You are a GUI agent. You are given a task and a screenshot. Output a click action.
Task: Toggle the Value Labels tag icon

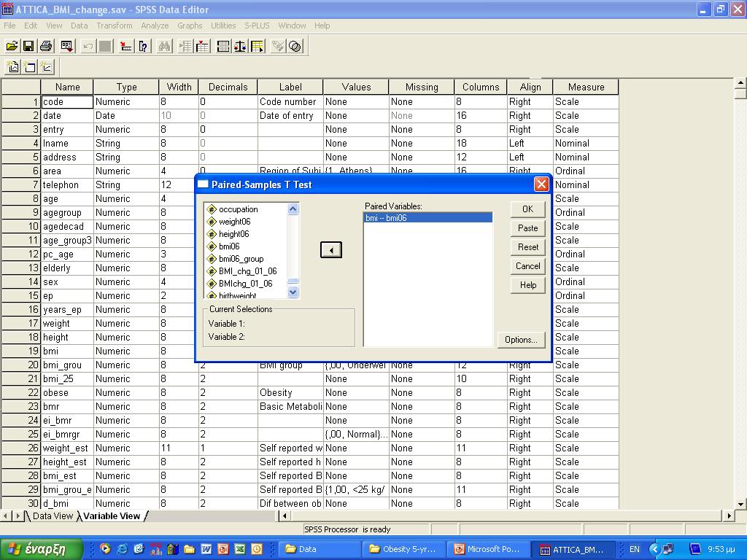[x=278, y=46]
